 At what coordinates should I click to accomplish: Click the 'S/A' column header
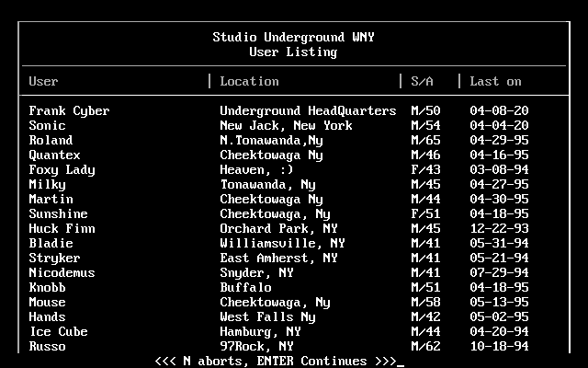(x=422, y=81)
